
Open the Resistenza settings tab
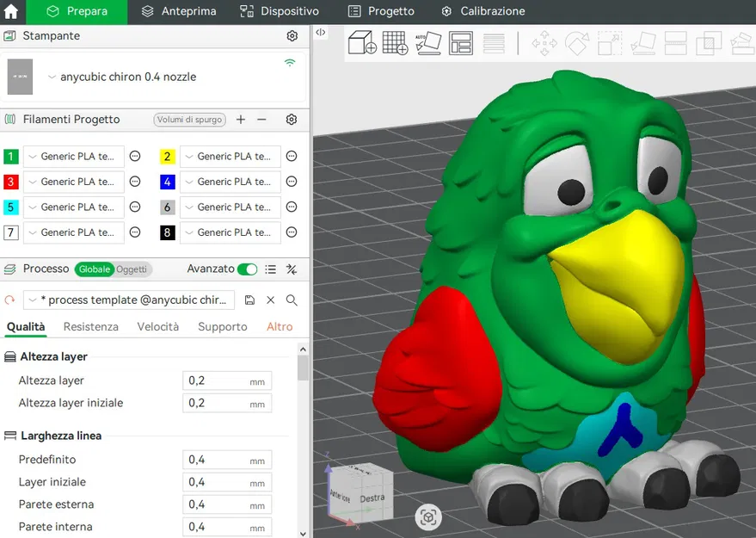pyautogui.click(x=90, y=326)
